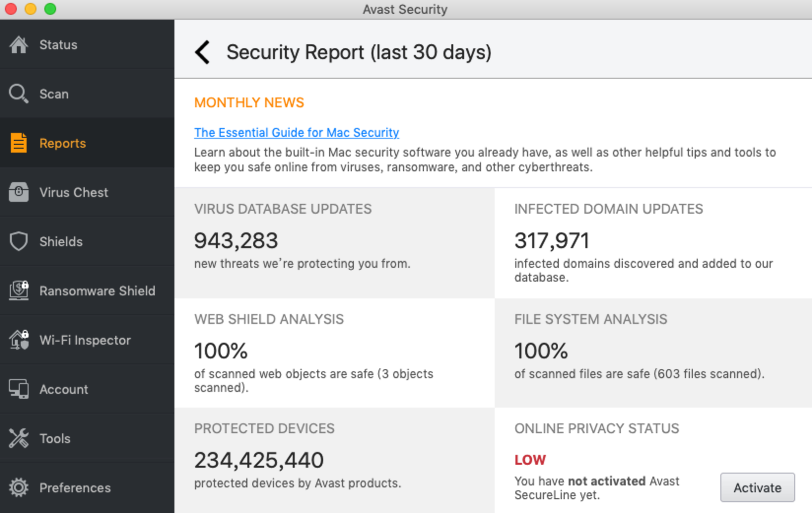Open the Ransomware Shield sidebar label
This screenshot has height=513, width=812.
pyautogui.click(x=97, y=291)
